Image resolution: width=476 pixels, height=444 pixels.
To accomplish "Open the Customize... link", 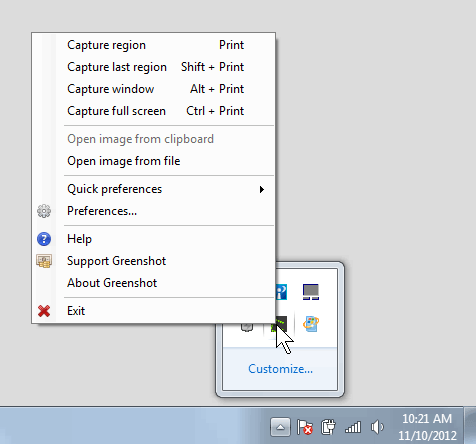I will tap(280, 369).
